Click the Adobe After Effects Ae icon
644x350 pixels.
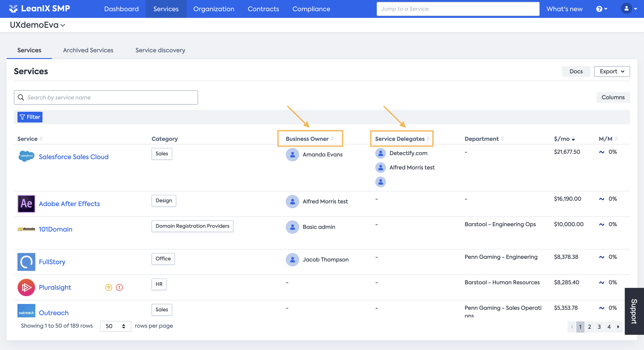(26, 203)
